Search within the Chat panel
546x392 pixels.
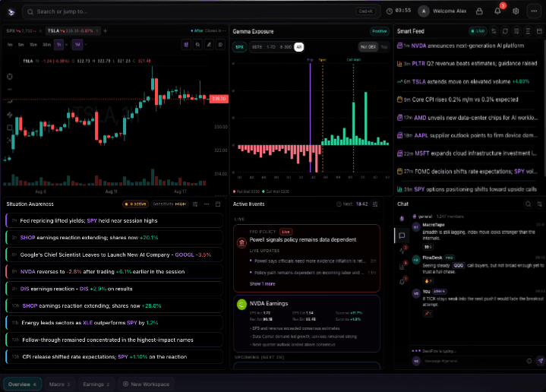529,204
